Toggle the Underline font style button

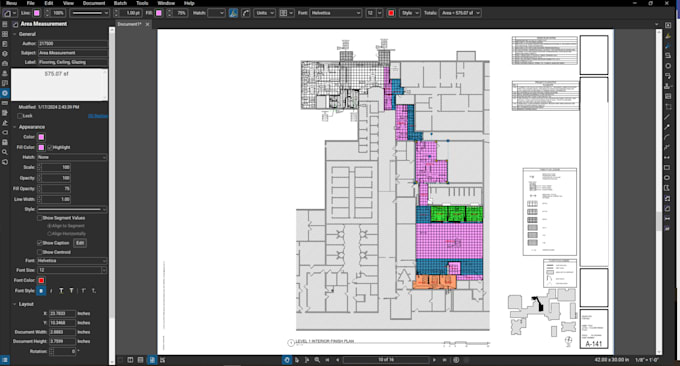[x=61, y=291]
